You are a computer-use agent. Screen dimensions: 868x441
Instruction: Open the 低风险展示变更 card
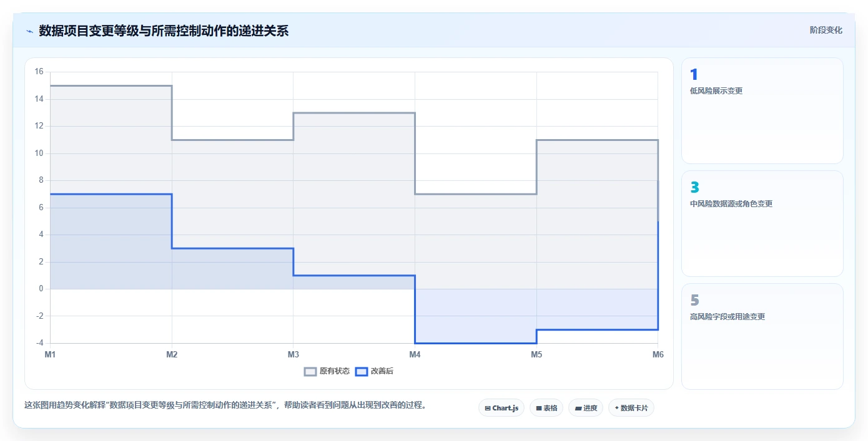[762, 111]
